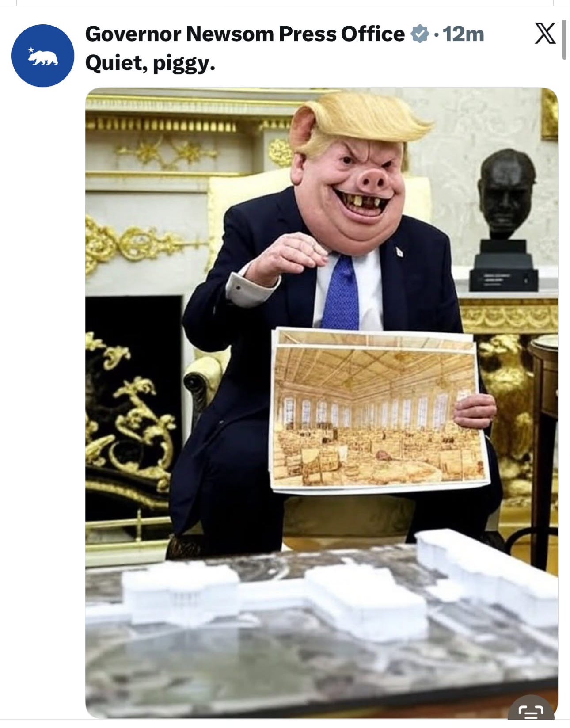Click the 12m post timestamp
Viewport: 570px width, 728px height.
463,34
